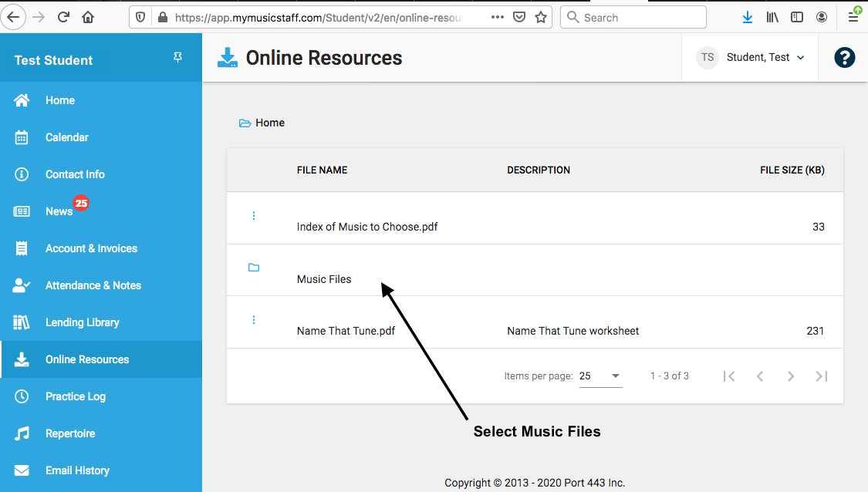This screenshot has width=868, height=492.
Task: Open Attendance & Notes in the sidebar
Action: (101, 285)
